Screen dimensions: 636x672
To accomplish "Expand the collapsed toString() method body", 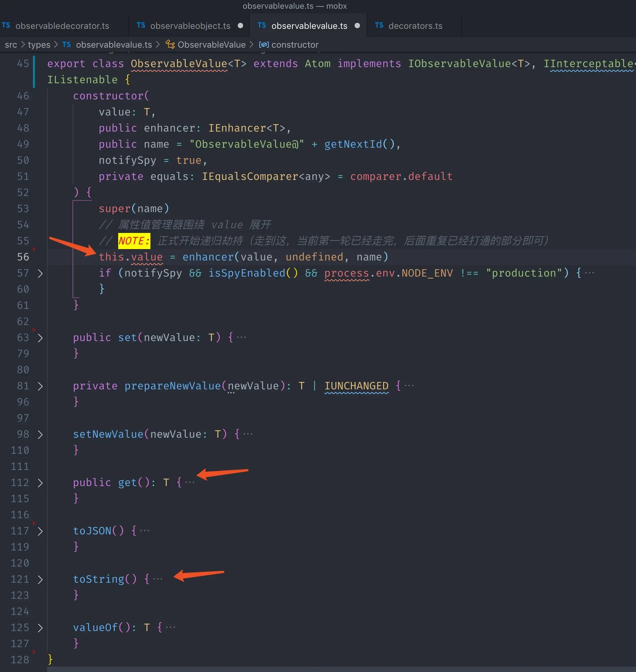I will point(40,579).
